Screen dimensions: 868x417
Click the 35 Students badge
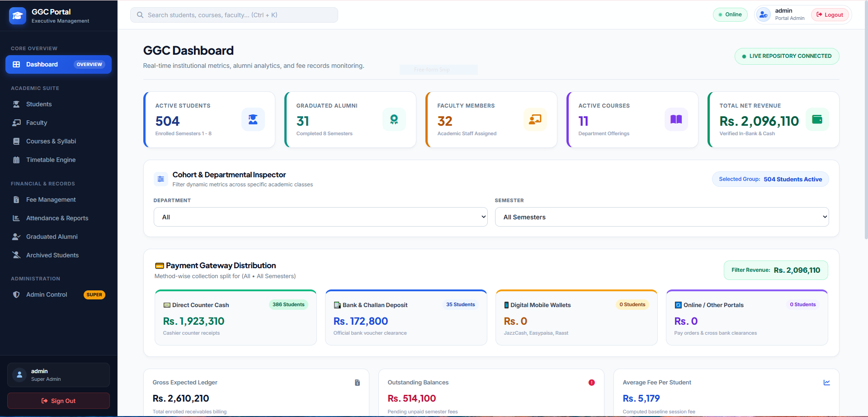pyautogui.click(x=460, y=304)
